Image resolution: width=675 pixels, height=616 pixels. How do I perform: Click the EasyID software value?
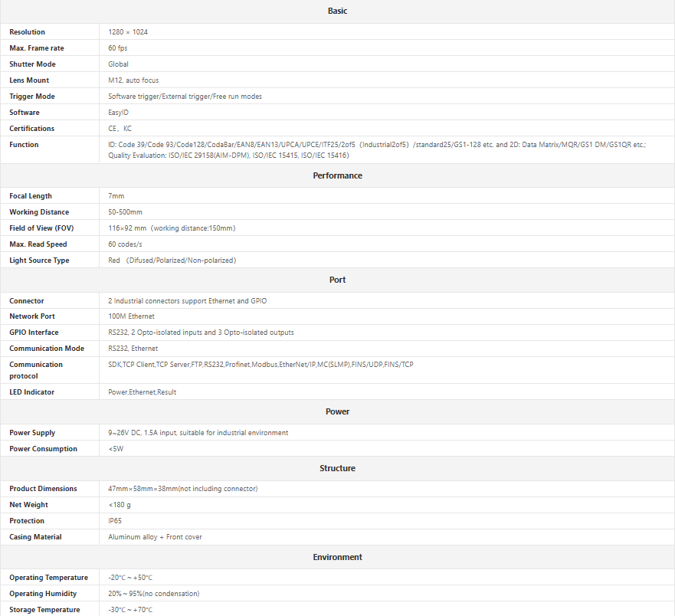[119, 113]
